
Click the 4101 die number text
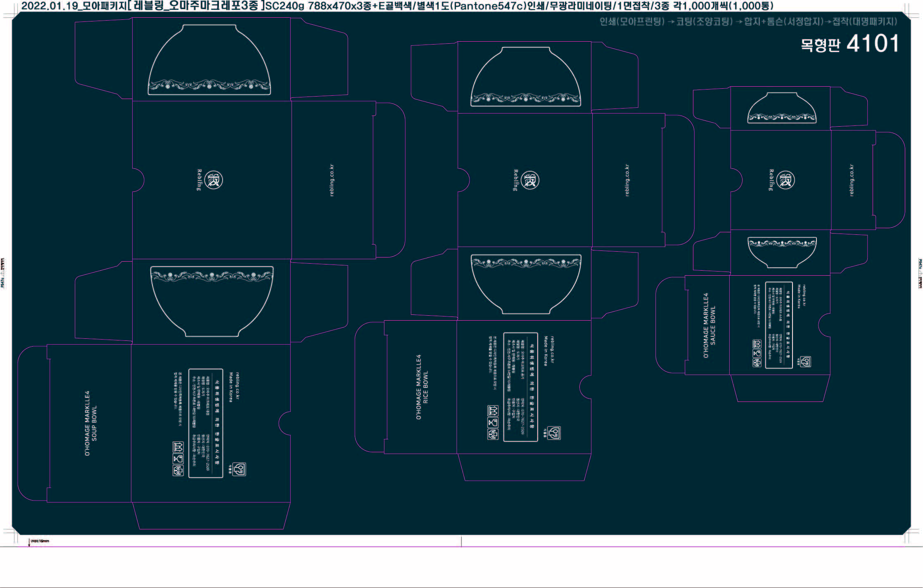point(873,44)
